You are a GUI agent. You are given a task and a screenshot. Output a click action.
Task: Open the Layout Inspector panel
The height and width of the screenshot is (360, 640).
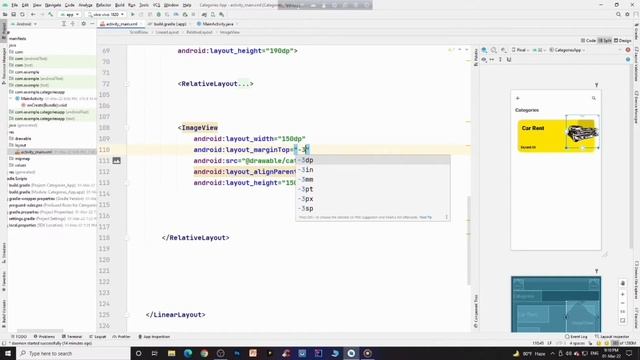[611, 337]
